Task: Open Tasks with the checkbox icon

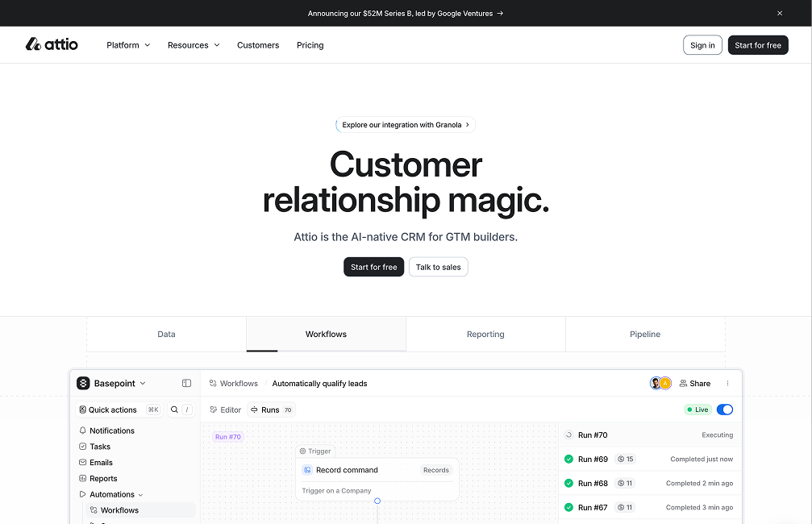Action: pos(82,447)
